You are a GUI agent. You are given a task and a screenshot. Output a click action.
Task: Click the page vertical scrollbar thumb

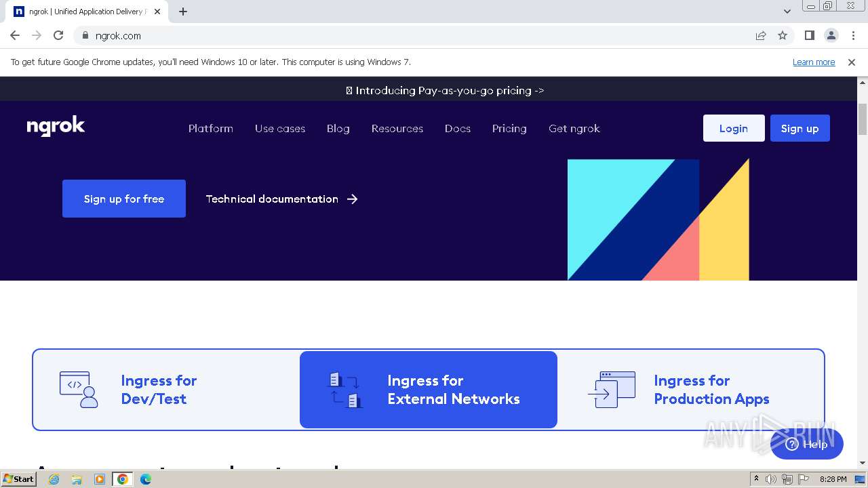point(863,120)
